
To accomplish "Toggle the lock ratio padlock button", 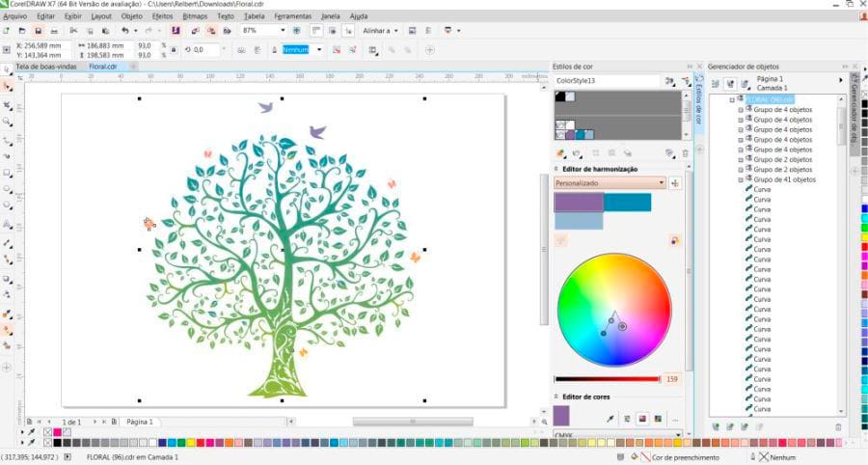I will click(x=174, y=50).
